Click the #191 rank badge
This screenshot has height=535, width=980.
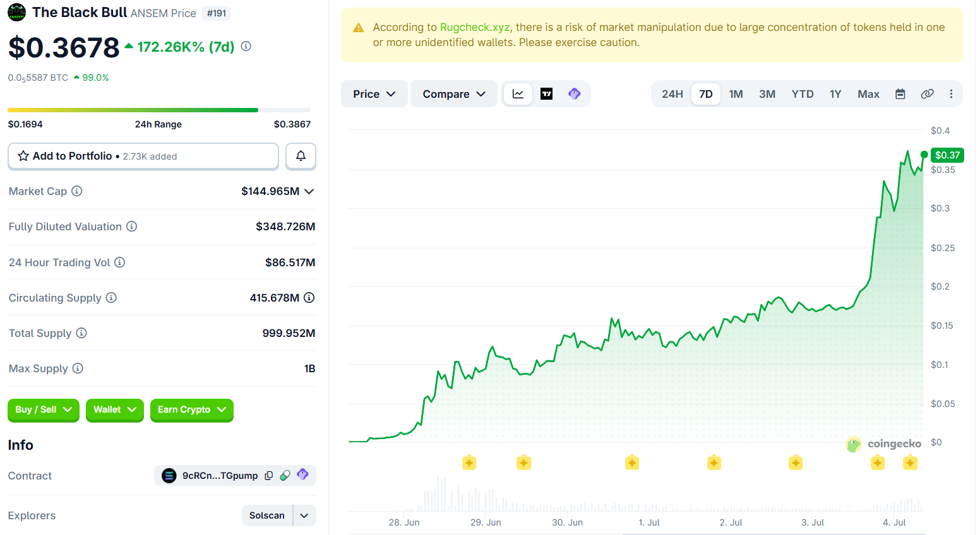(217, 13)
